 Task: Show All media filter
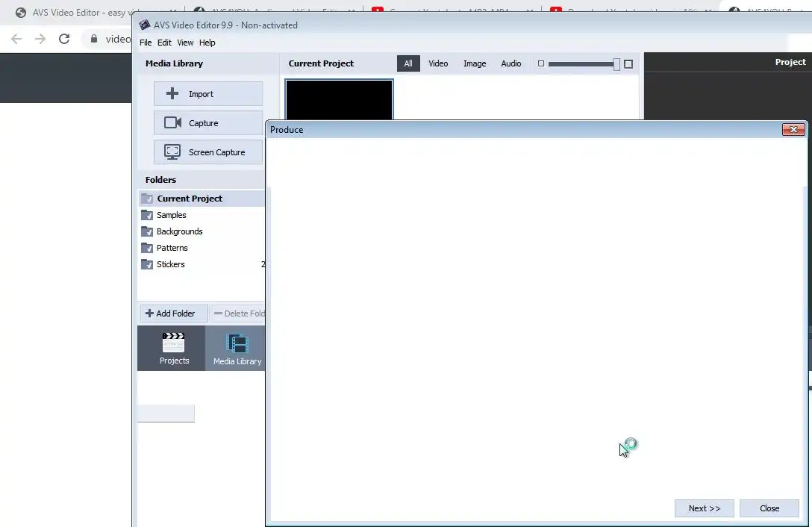(408, 63)
